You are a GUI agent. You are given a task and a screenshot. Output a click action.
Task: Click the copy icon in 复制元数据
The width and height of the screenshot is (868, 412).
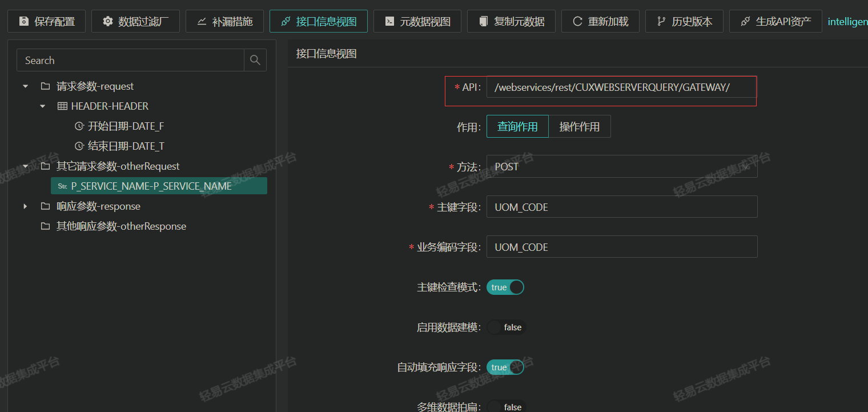(x=483, y=21)
